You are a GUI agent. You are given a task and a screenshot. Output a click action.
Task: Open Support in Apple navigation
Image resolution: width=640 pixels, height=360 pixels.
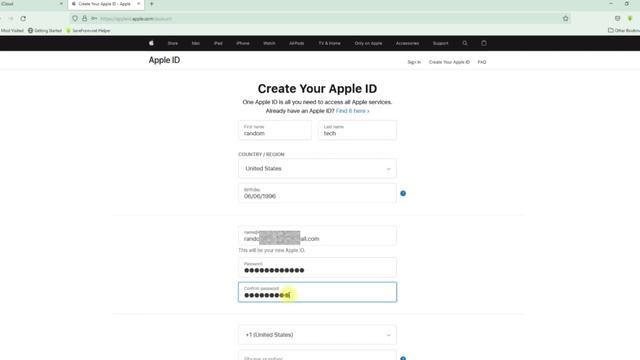pos(440,43)
